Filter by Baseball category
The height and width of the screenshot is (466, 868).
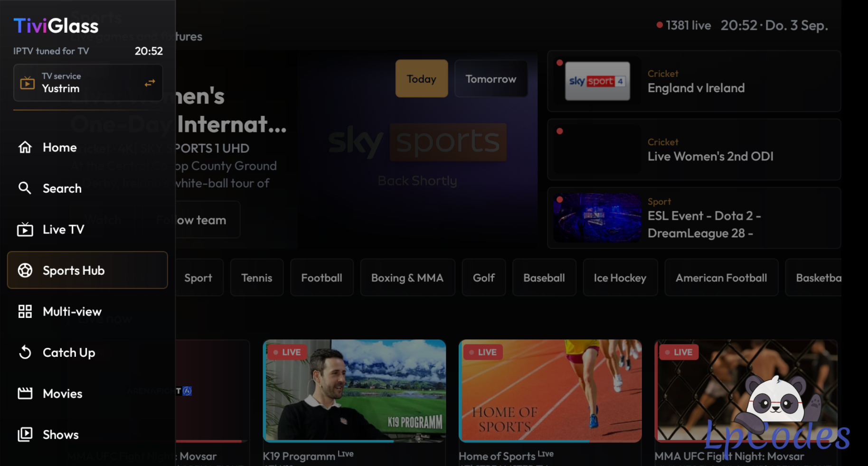544,278
